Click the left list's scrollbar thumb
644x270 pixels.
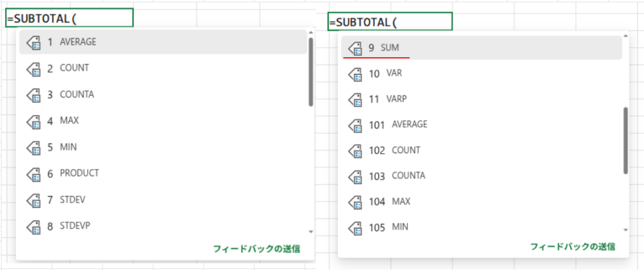311,72
